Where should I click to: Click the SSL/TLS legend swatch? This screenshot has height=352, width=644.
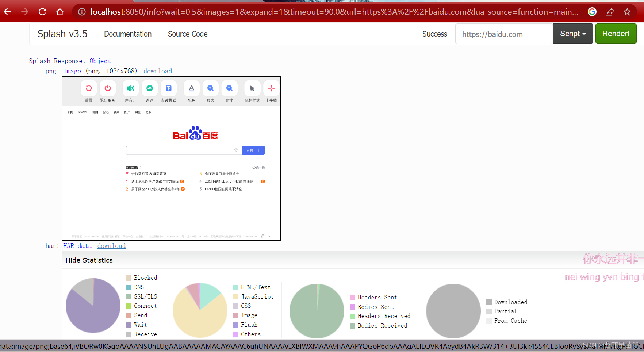click(129, 297)
